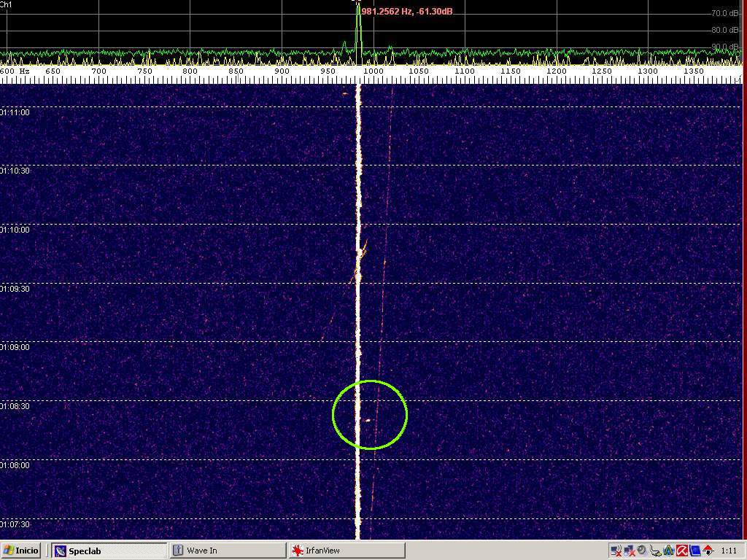Click the 750 Hz mark on frequency ruler
747x560 pixels.
tap(144, 71)
